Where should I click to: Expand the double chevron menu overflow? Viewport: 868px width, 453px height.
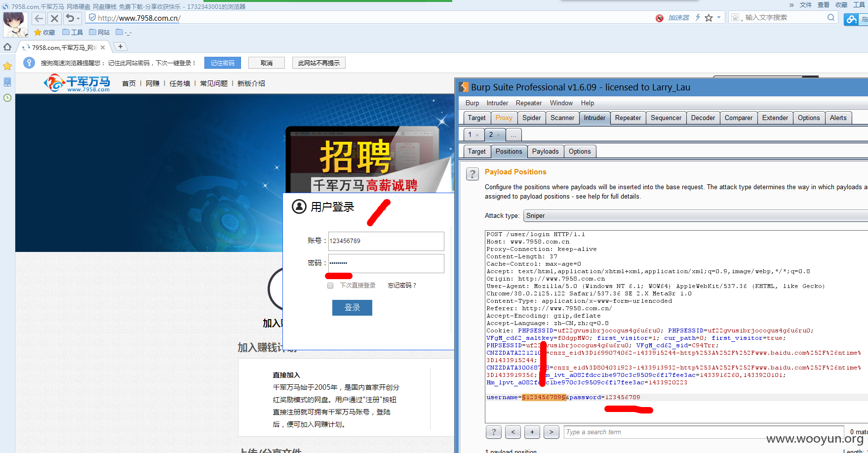point(791,5)
